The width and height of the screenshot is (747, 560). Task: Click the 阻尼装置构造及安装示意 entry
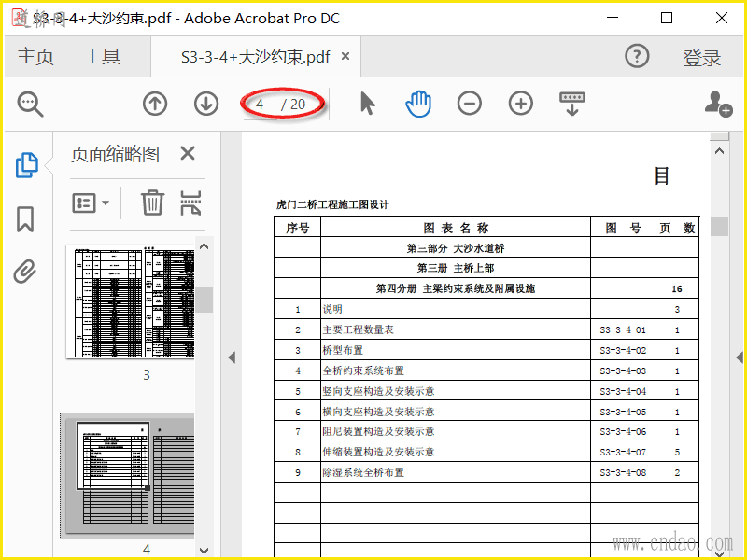tap(379, 431)
